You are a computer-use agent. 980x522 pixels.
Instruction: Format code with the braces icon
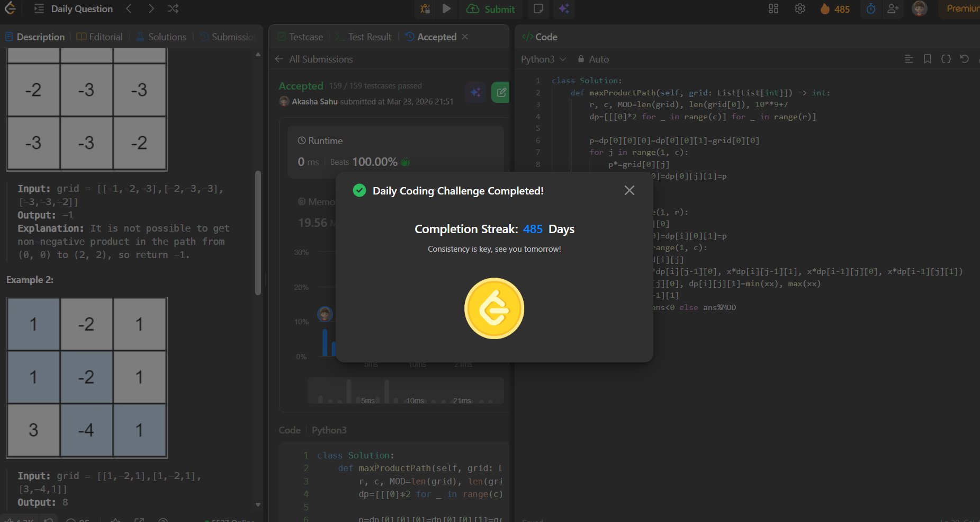[x=946, y=59]
